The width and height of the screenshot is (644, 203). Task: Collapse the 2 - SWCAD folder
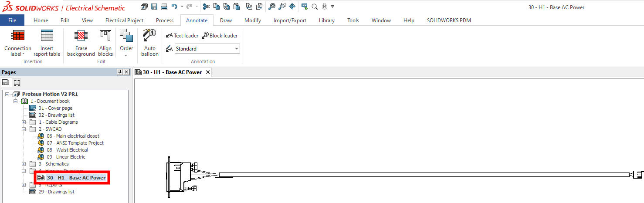click(x=24, y=129)
